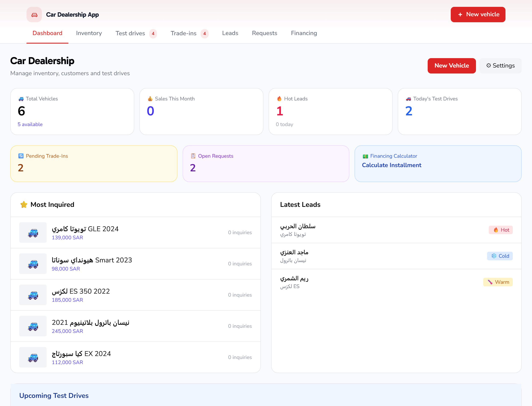Open the lead ماجد العنزي
This screenshot has height=406, width=532.
point(396,256)
